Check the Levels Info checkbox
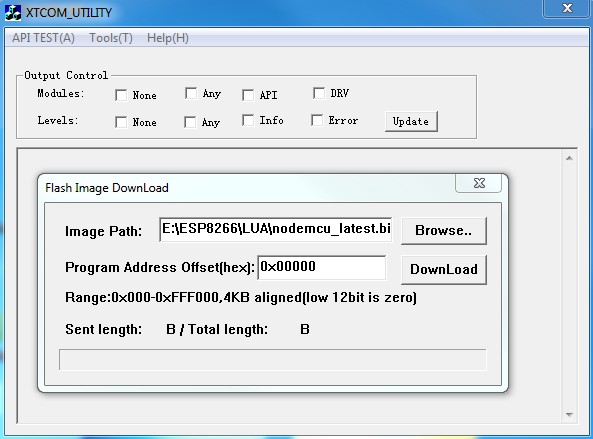 pyautogui.click(x=248, y=120)
